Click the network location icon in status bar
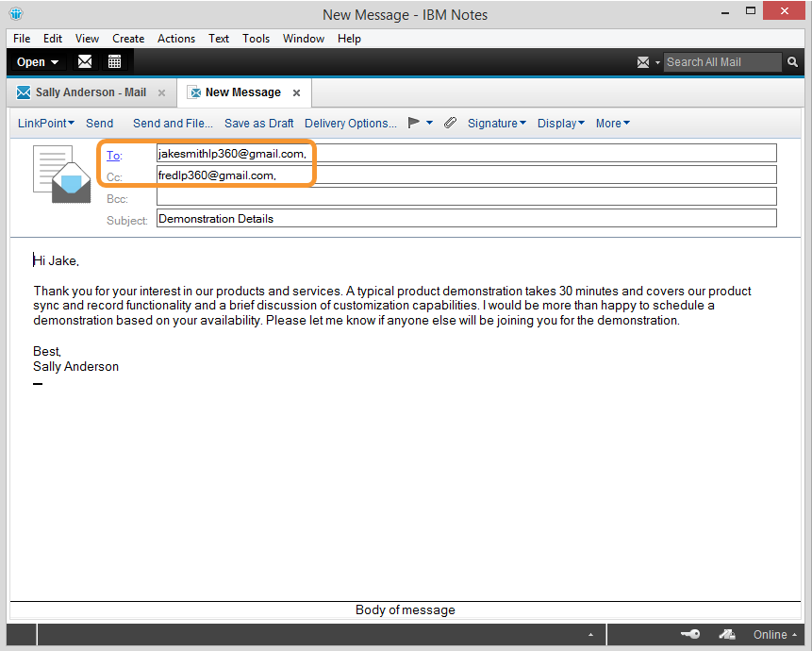 coord(727,635)
